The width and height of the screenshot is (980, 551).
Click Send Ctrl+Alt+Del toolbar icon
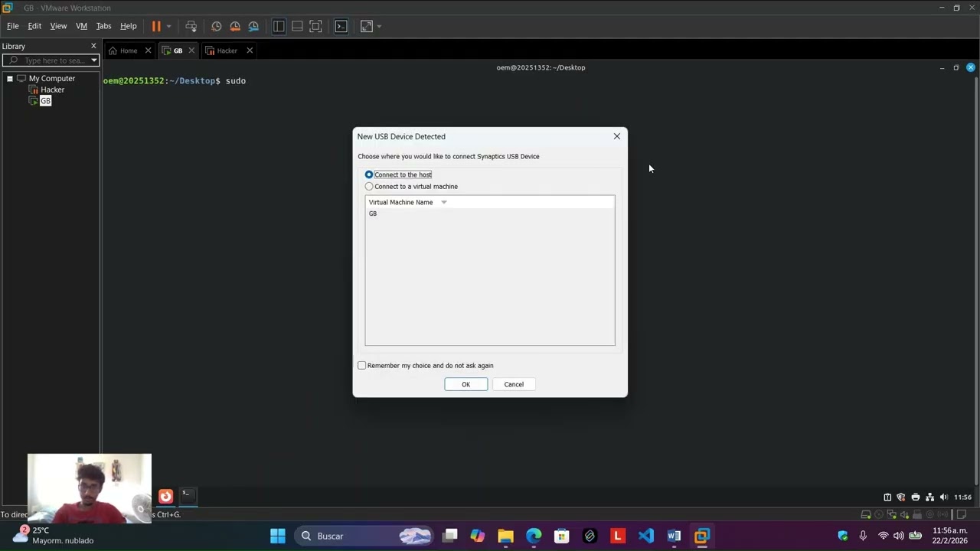point(191,26)
